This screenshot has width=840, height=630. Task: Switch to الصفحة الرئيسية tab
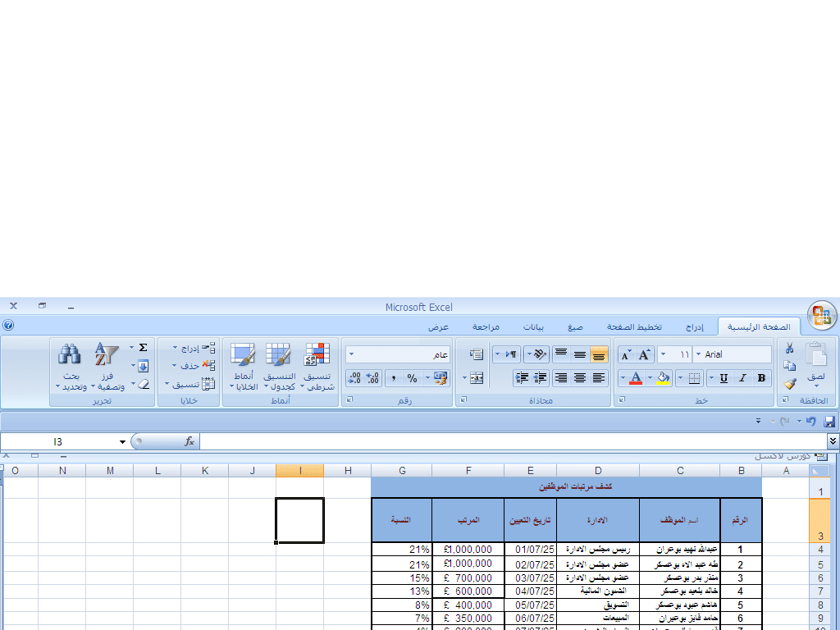(759, 326)
